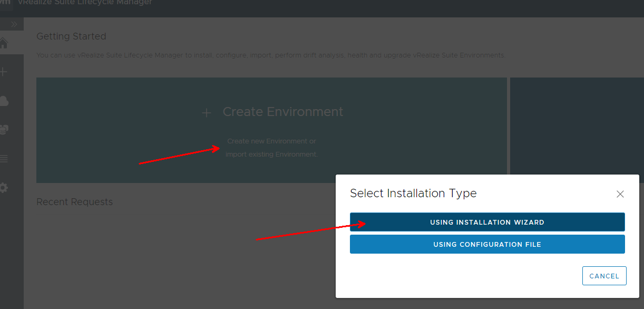Click the VMware vm logo

click(x=4, y=3)
